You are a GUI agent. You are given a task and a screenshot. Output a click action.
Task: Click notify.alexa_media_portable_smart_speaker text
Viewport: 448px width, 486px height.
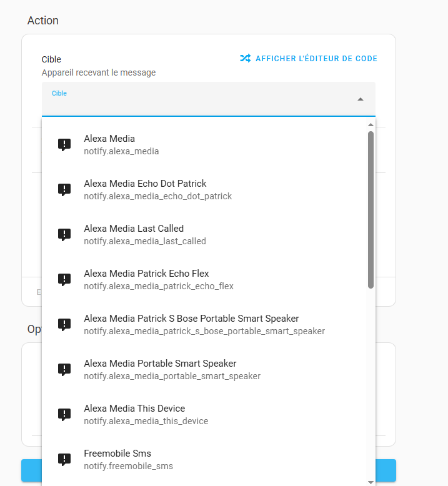[172, 376]
